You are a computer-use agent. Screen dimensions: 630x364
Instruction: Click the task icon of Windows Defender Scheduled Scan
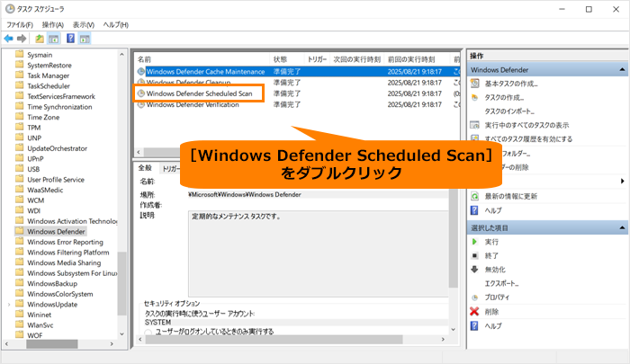pos(141,93)
